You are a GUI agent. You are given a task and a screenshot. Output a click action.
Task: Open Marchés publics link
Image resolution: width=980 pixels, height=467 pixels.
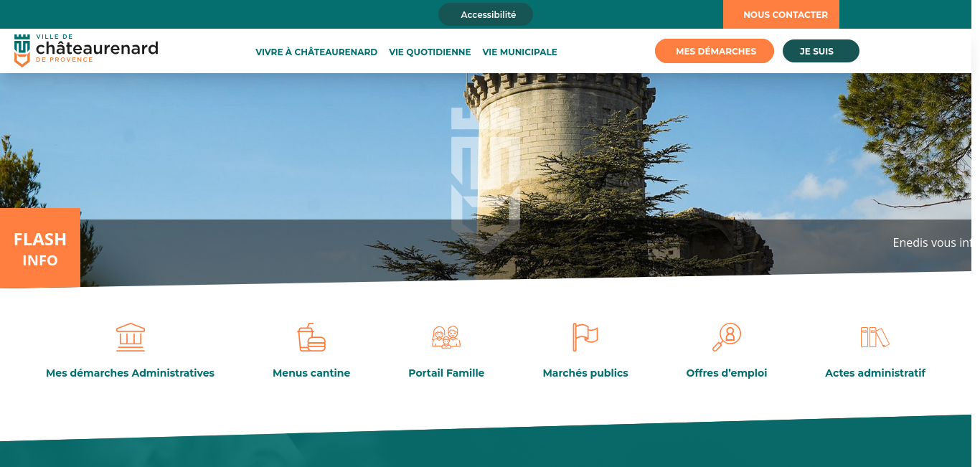585,373
